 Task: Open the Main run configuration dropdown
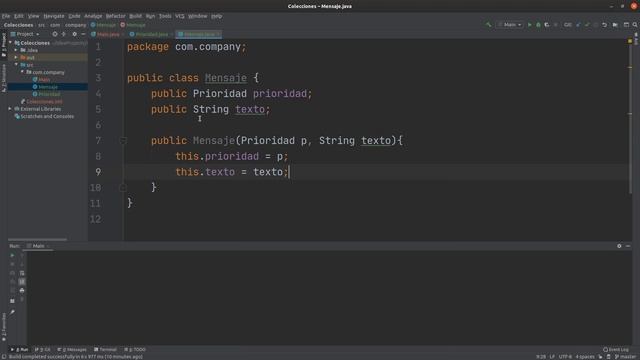(x=509, y=25)
